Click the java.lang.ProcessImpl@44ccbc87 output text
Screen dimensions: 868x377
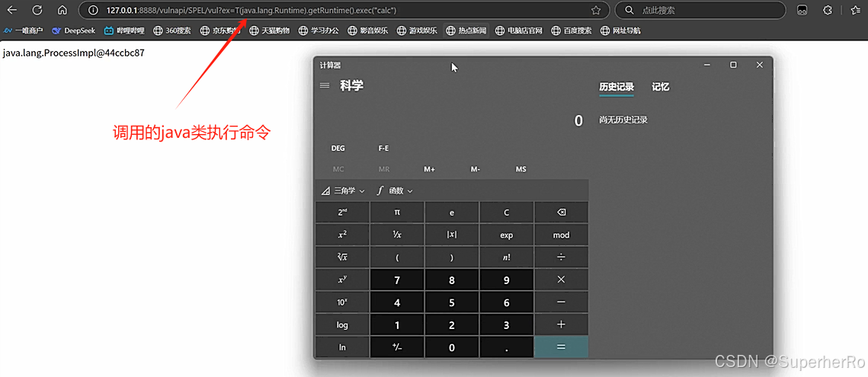click(74, 54)
